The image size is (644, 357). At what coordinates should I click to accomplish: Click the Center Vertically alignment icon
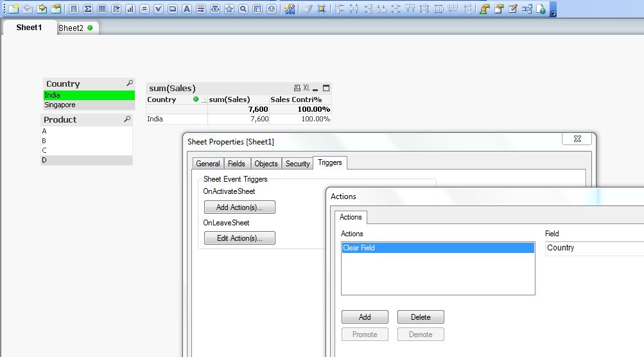396,8
